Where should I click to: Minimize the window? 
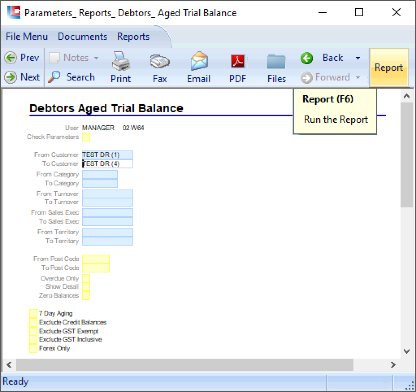[322, 13]
